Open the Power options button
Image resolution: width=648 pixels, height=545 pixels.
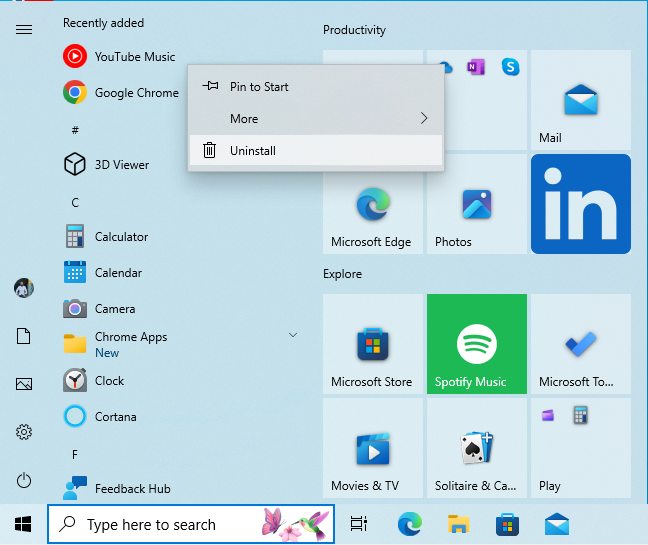click(24, 480)
